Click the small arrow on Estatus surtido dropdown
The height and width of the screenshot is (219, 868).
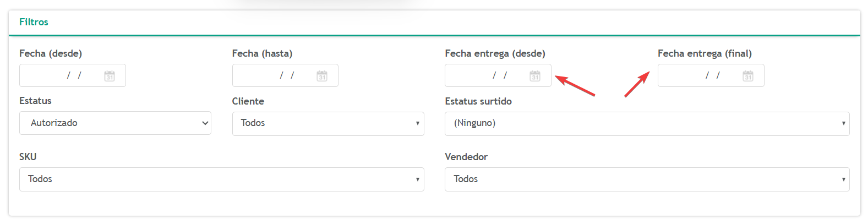pos(843,124)
